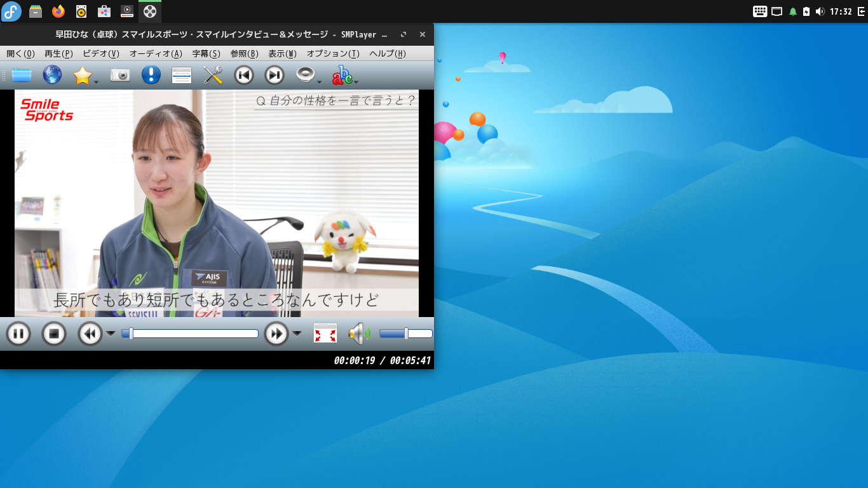Open the 参照(B) menu
Screen dimensions: 868x488
tap(245, 54)
